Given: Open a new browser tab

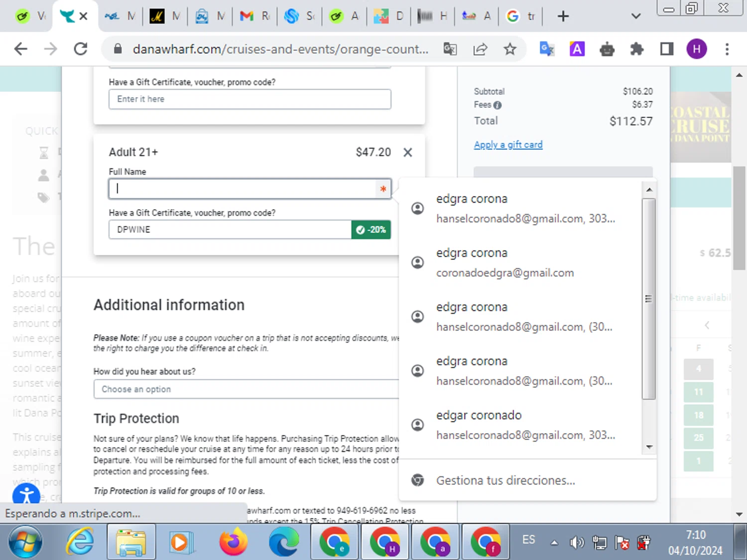Looking at the screenshot, I should point(563,16).
